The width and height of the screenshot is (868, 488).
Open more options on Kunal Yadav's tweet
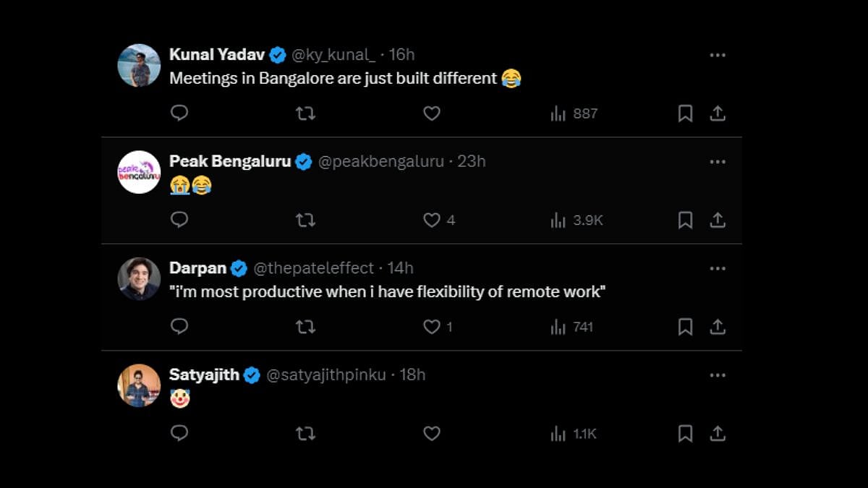pyautogui.click(x=717, y=55)
